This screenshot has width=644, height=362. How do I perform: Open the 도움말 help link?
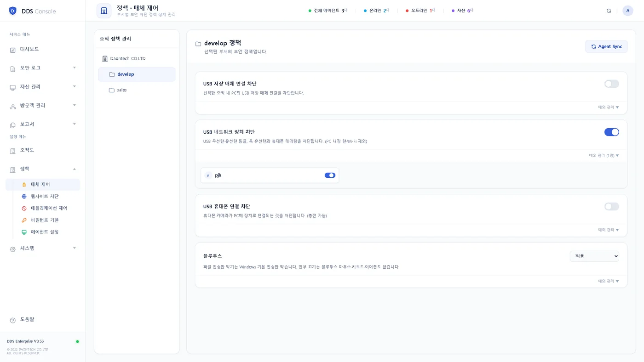coord(43,319)
